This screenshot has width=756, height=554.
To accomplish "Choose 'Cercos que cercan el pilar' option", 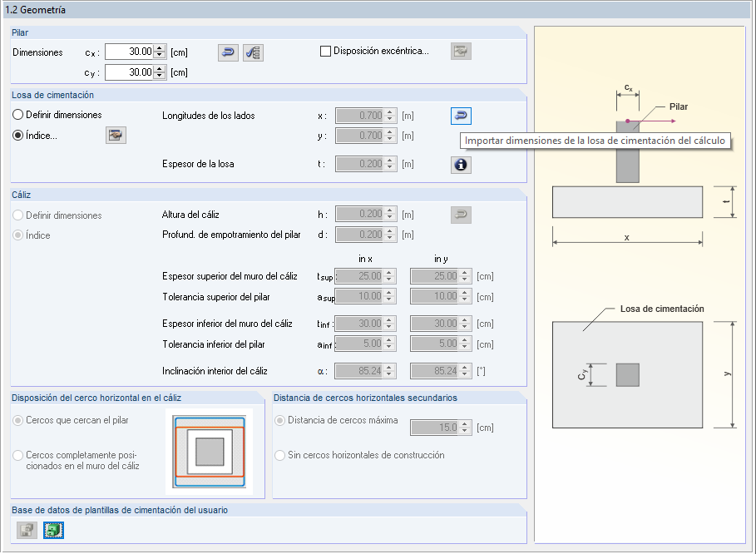I will coord(18,420).
